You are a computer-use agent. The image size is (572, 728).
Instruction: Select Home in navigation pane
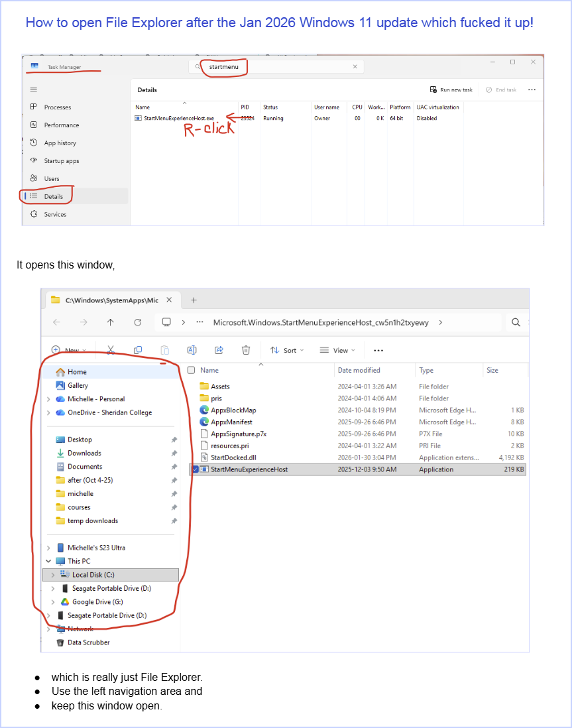point(111,372)
